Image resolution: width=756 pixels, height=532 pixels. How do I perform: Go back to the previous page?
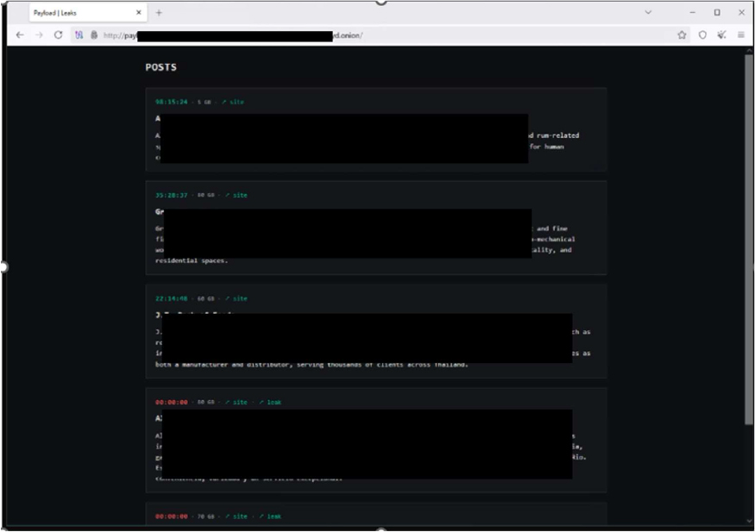point(19,34)
